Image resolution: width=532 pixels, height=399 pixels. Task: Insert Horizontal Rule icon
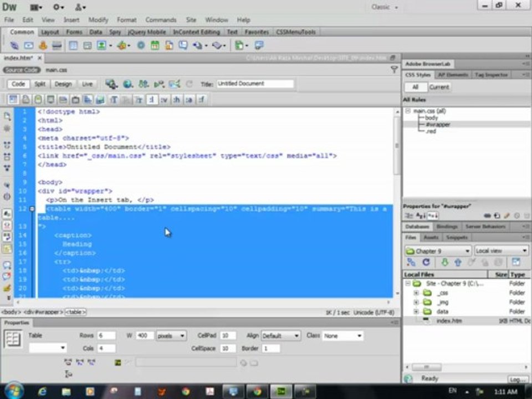(x=57, y=45)
